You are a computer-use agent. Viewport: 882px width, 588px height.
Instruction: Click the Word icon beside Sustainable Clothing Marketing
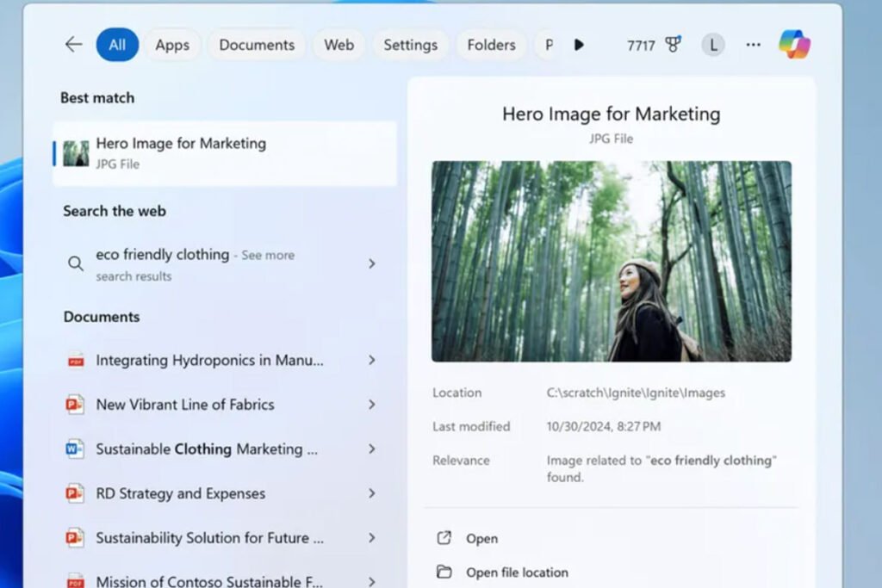click(76, 449)
